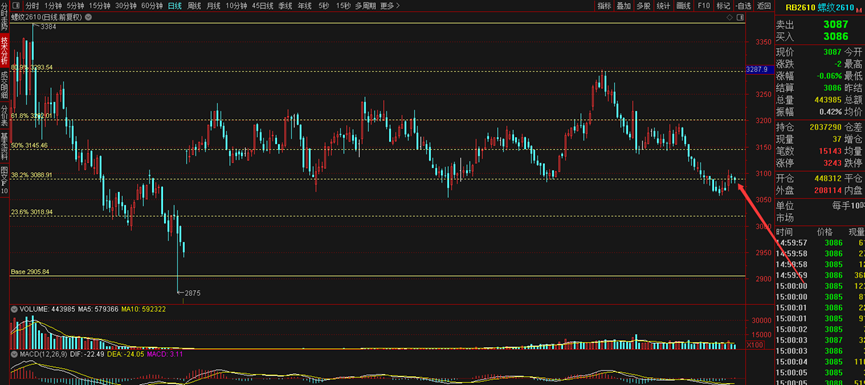Click the 标记 mark button
The height and width of the screenshot is (385, 865).
[722, 6]
